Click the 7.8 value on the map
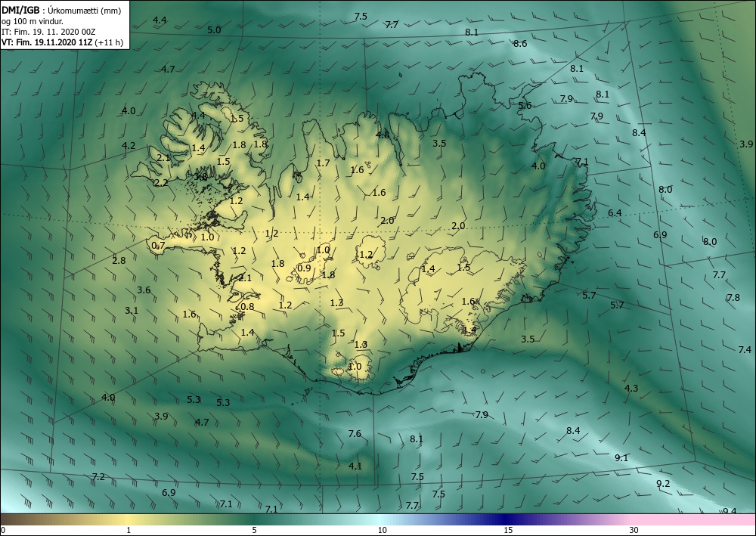This screenshot has height=536, width=756. [x=733, y=298]
